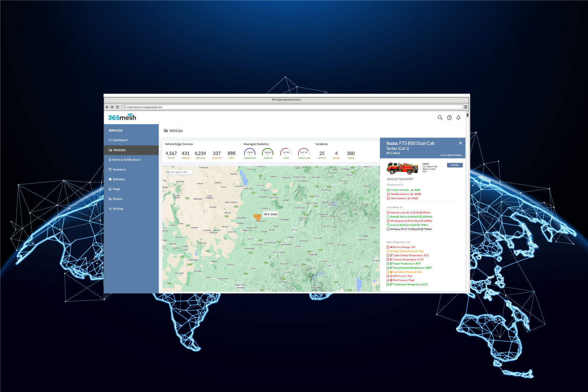Toggle Coolant Temperature checkbox

[388, 260]
